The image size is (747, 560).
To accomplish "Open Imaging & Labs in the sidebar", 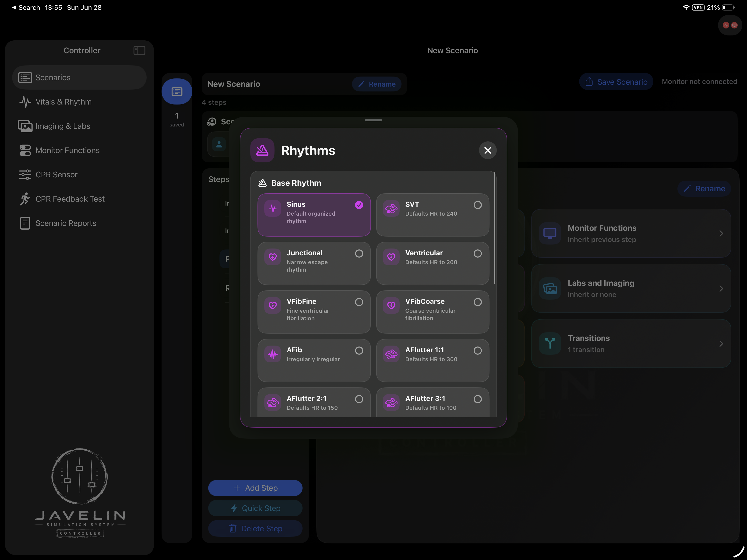I will point(79,126).
